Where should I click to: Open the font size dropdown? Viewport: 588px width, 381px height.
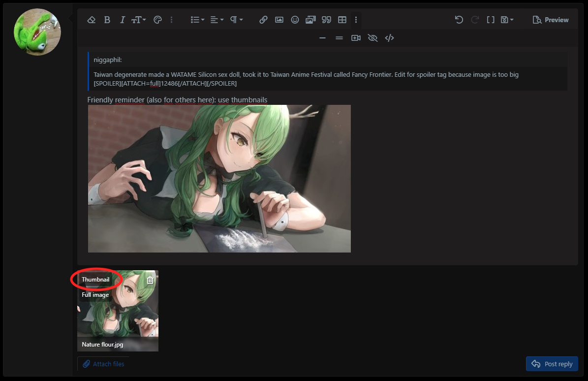(x=138, y=20)
